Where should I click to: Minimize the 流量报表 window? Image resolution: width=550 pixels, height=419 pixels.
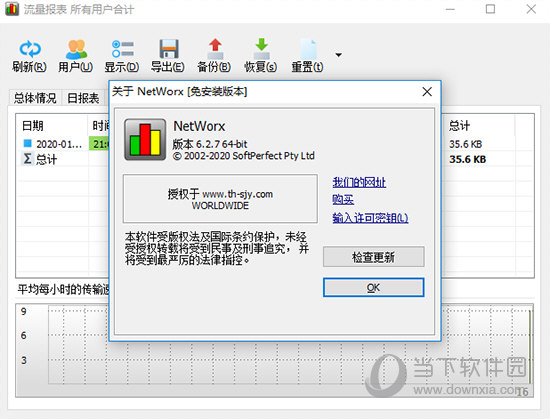450,9
